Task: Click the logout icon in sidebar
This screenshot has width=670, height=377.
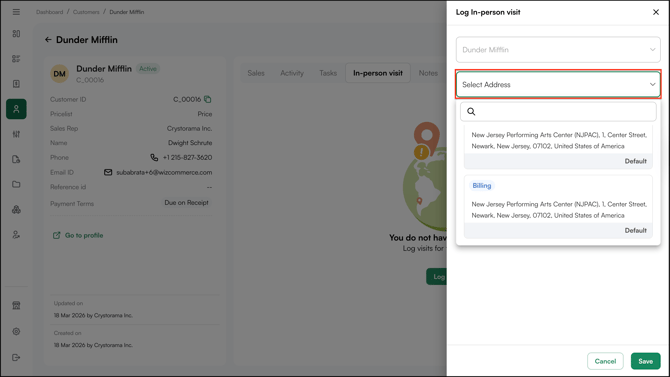Action: pos(16,357)
